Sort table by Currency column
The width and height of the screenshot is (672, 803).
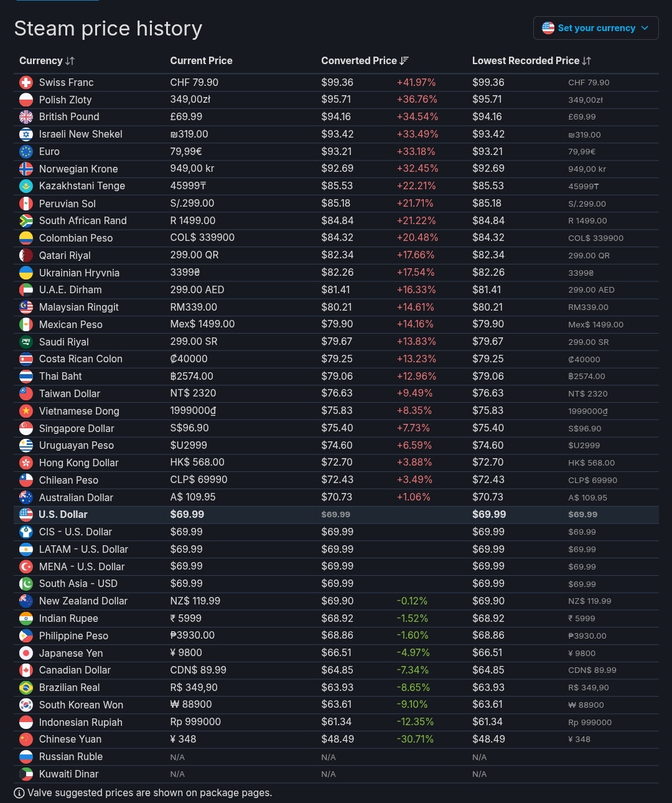(x=47, y=61)
